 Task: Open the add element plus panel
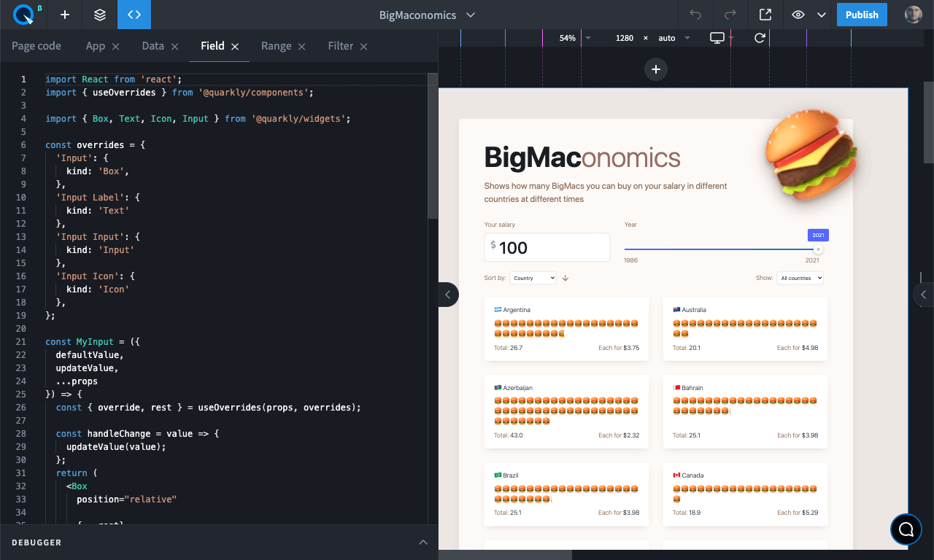click(x=65, y=15)
